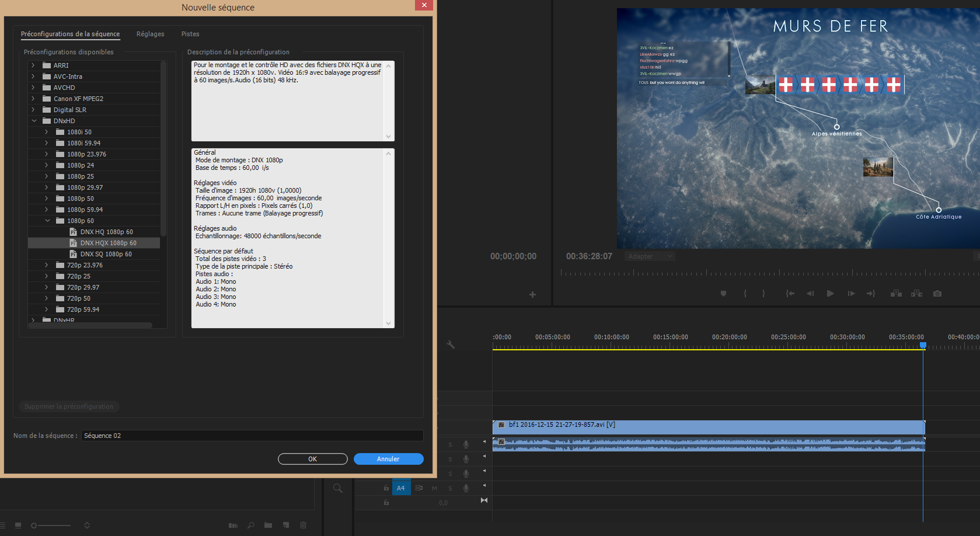This screenshot has height=536, width=980.
Task: Play the program monitor
Action: pyautogui.click(x=830, y=294)
